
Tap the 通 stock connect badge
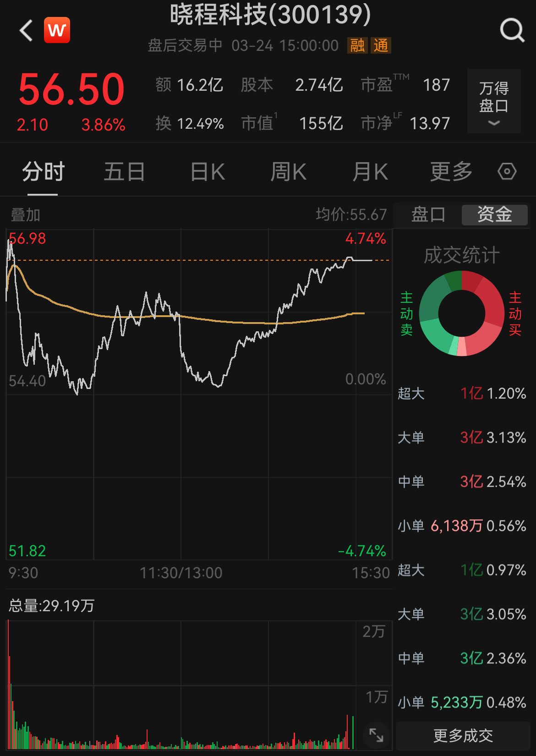pyautogui.click(x=381, y=45)
